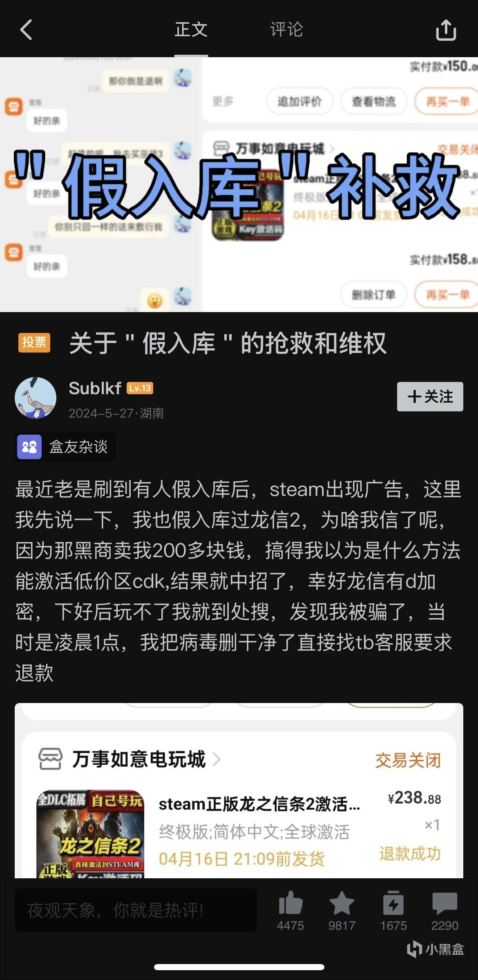Tap the battery charge icon
This screenshot has width=478, height=980.
click(x=393, y=903)
